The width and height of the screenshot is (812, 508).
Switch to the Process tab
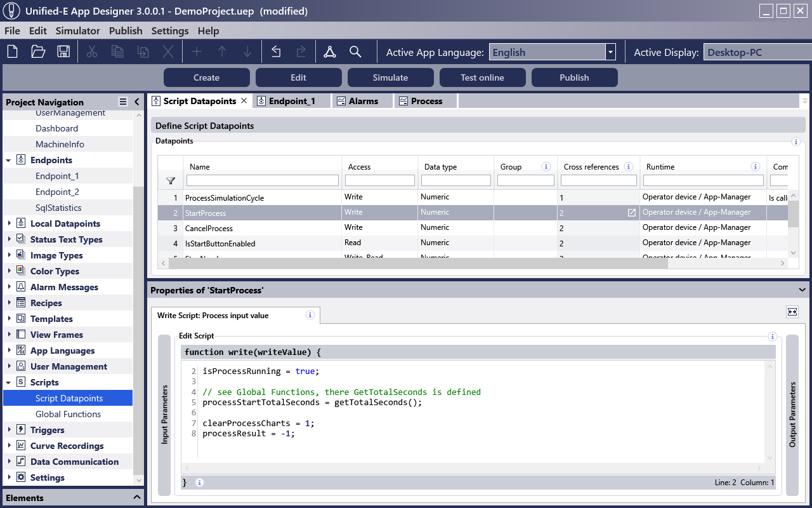426,101
